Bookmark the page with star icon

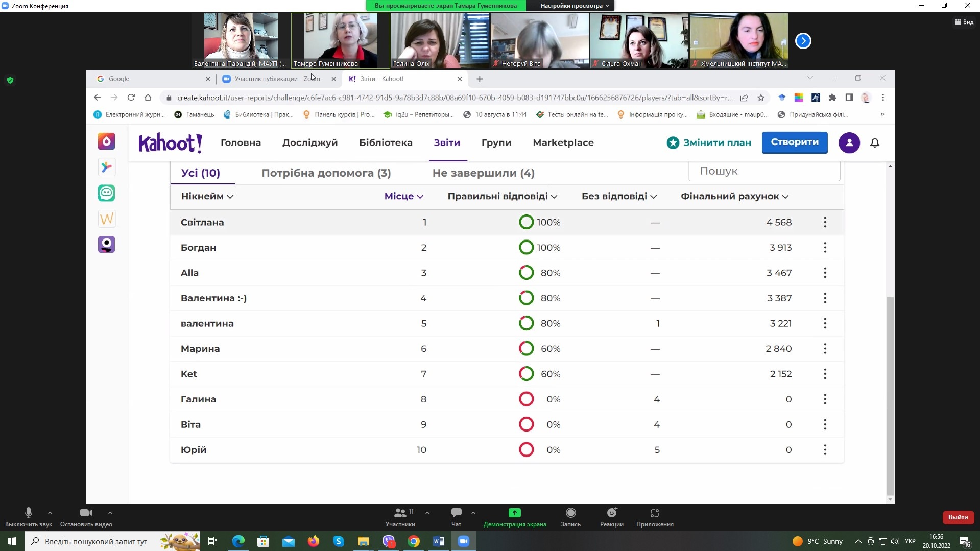(x=761, y=98)
